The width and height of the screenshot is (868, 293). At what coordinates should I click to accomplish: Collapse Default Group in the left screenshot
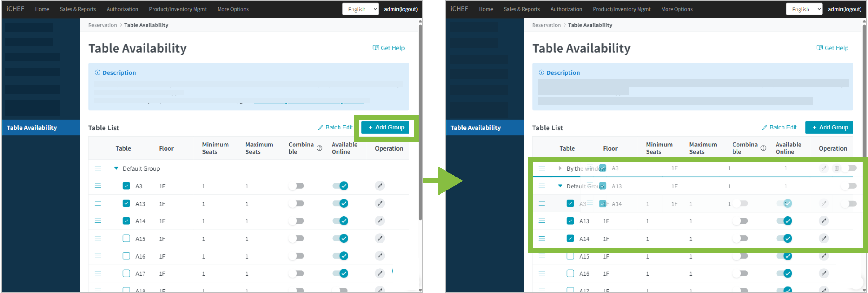[x=116, y=168]
